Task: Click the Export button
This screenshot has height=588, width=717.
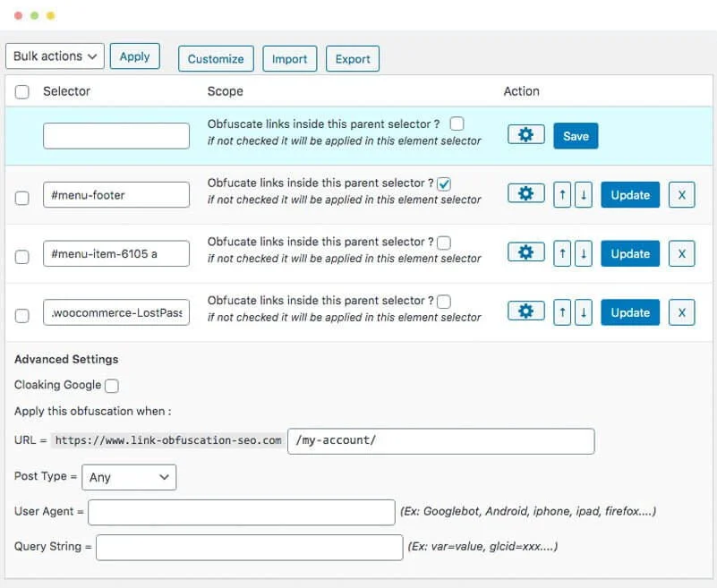Action: click(353, 58)
